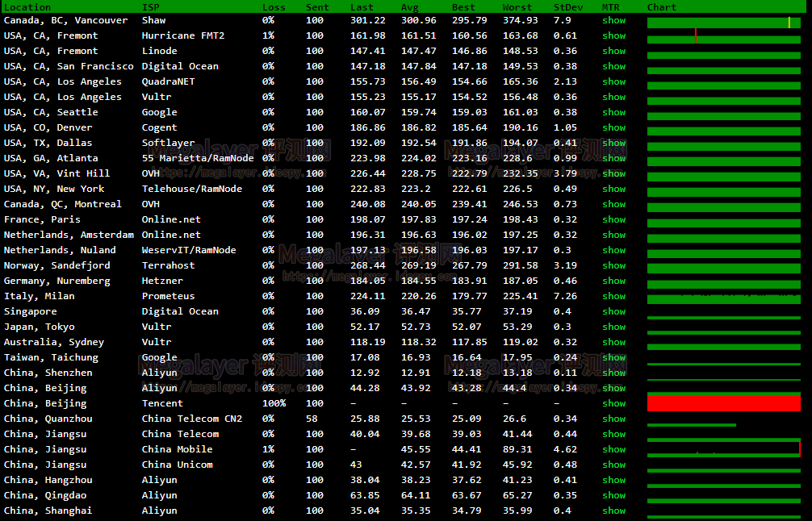Click show for Online.net Amsterdam row
Screen dimensions: 812x521
point(613,235)
